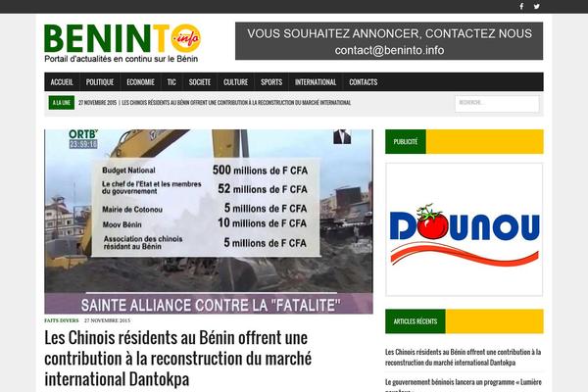
Task: Open the Facebook icon in top bar
Action: click(521, 7)
